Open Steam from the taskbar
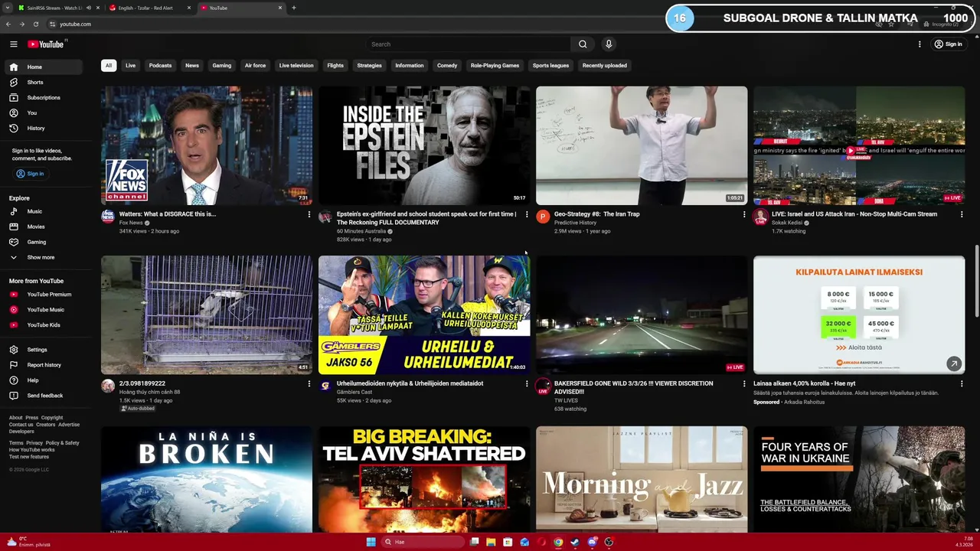Screen dimensions: 980x551 point(575,542)
